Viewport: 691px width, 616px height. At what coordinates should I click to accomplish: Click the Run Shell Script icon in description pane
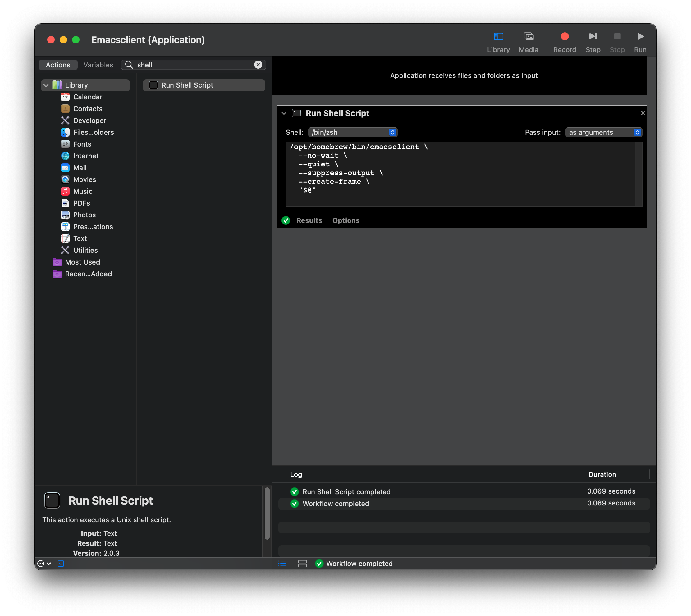52,500
